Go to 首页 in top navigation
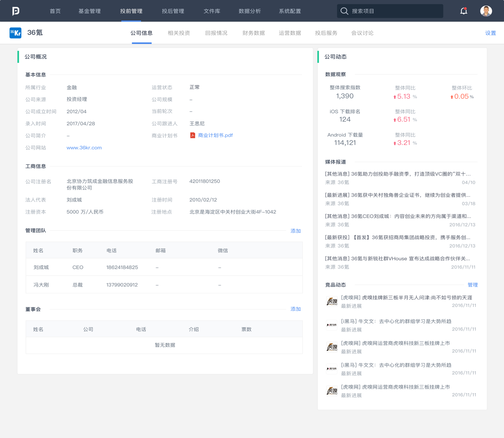The height and width of the screenshot is (438, 504). pyautogui.click(x=55, y=11)
